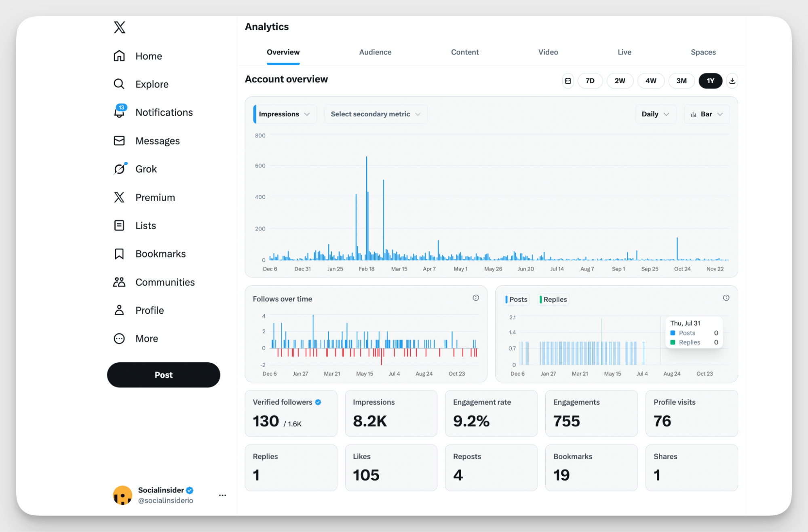Open the Grok icon in sidebar
This screenshot has width=808, height=532.
click(119, 169)
